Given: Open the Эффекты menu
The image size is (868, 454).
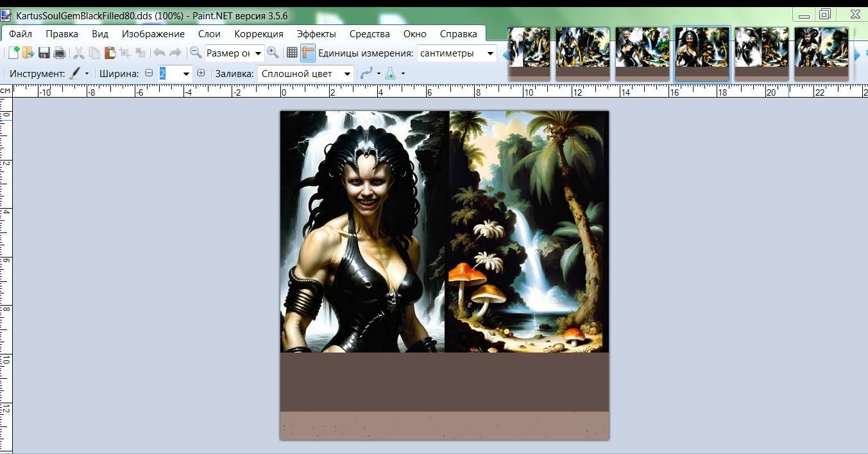Looking at the screenshot, I should [316, 34].
